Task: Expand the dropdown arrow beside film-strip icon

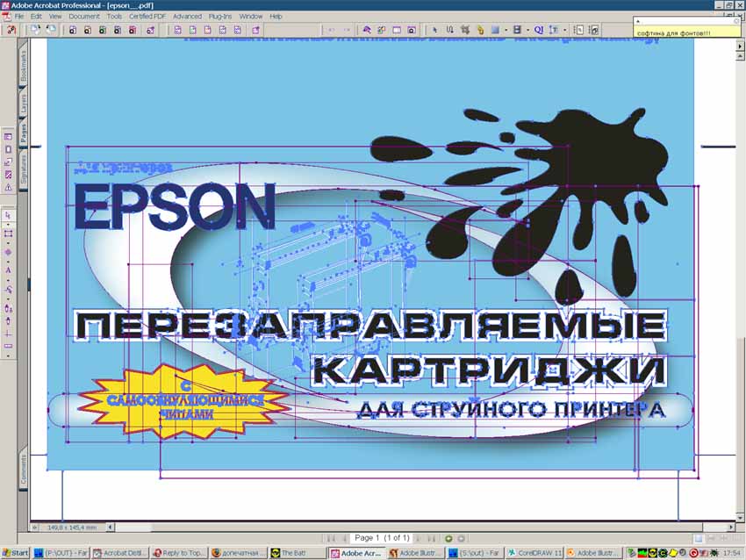Action: (x=527, y=30)
